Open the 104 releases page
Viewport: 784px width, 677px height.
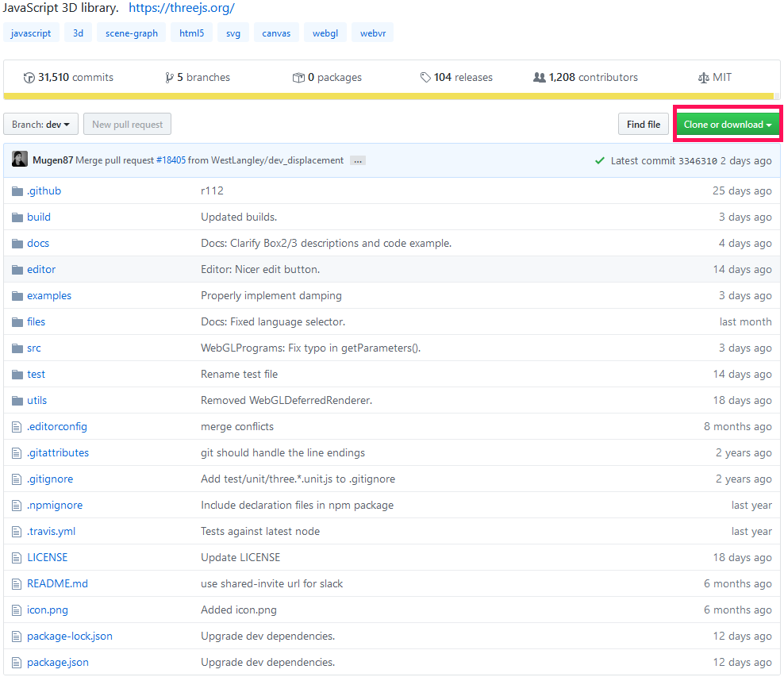[x=456, y=78]
